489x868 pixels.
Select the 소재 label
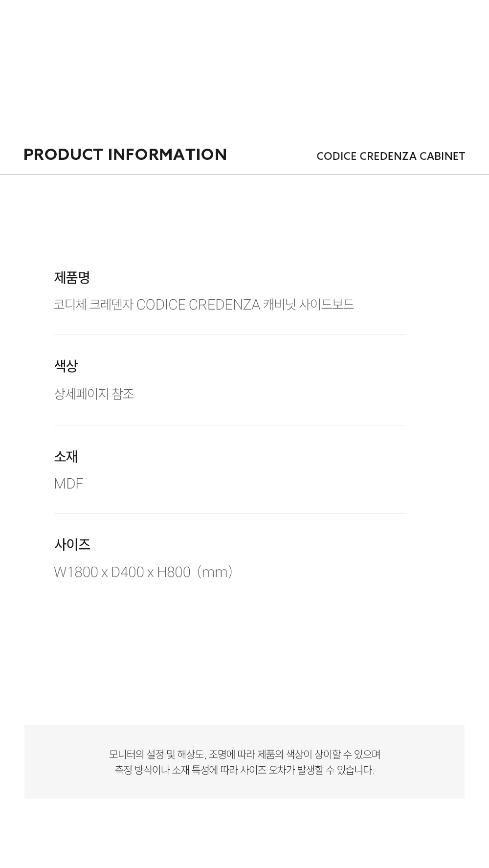tap(66, 456)
